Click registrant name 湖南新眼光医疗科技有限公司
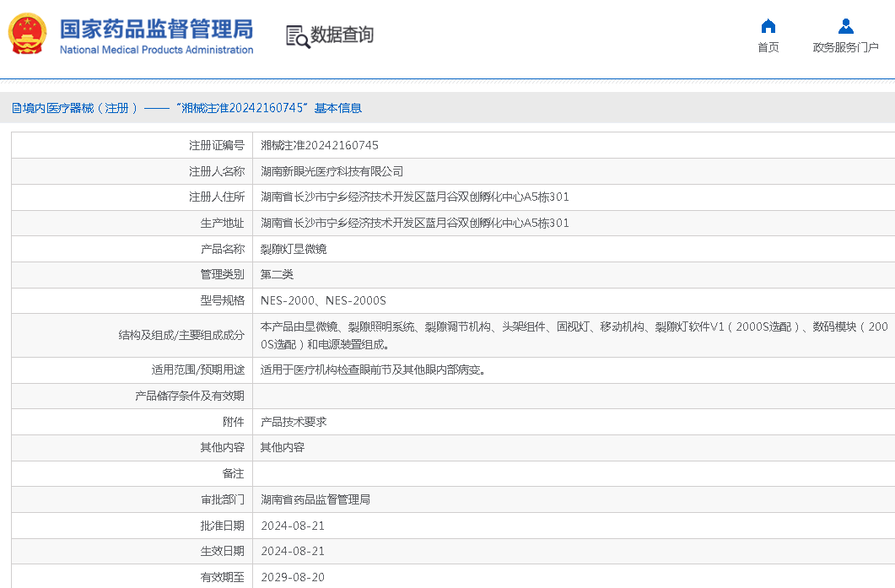Image resolution: width=895 pixels, height=588 pixels. (332, 171)
